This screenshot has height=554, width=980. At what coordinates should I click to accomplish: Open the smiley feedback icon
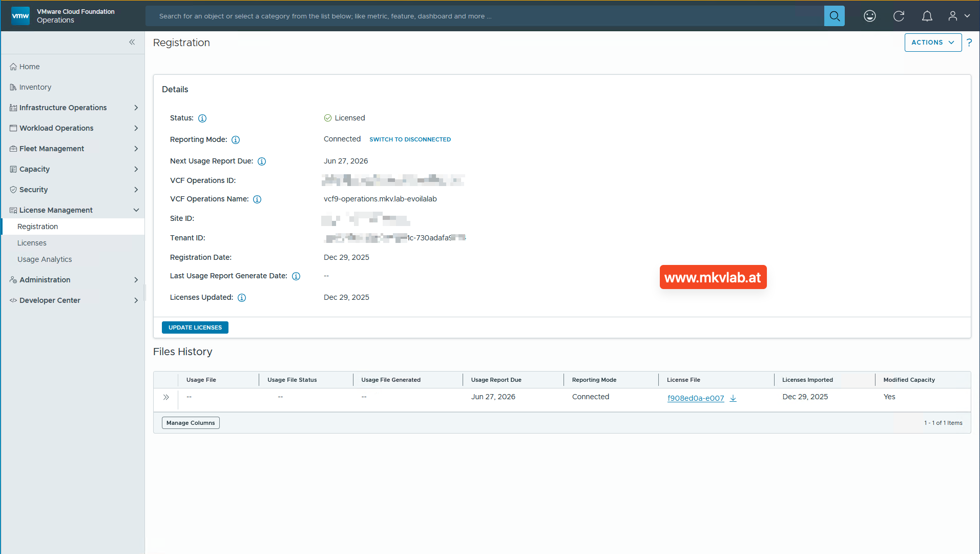coord(869,16)
